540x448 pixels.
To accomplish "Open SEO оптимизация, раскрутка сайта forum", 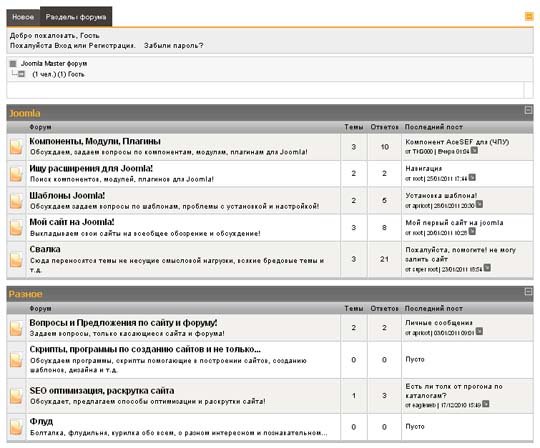I will coord(102,390).
